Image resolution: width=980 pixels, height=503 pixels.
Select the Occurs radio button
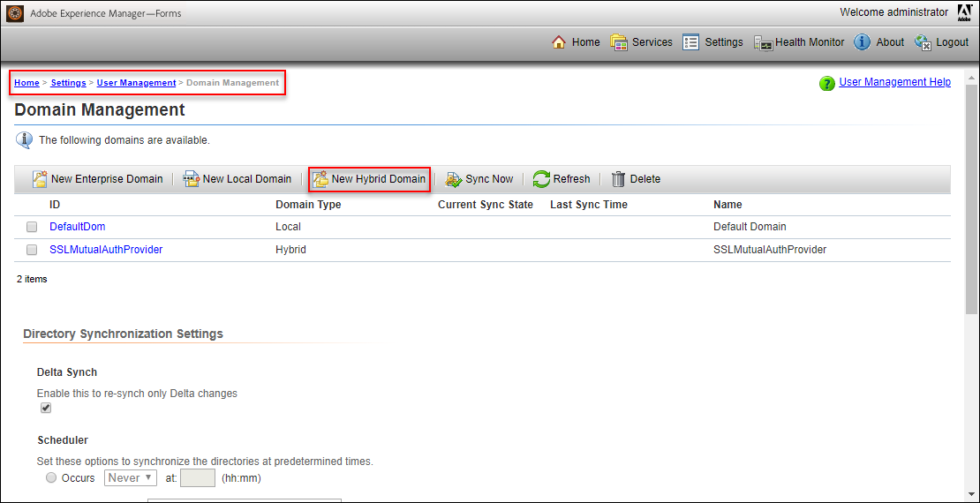pos(52,478)
